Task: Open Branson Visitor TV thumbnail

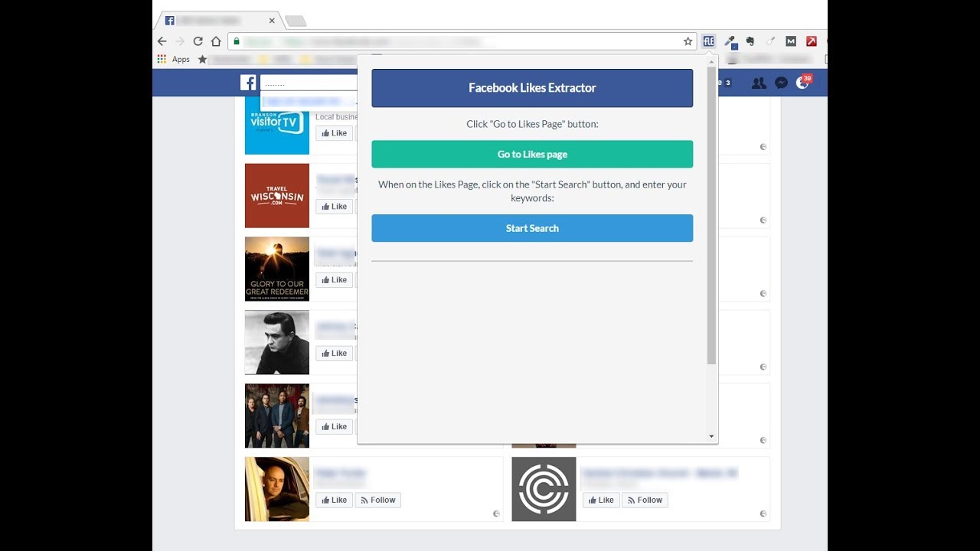Action: [x=277, y=126]
